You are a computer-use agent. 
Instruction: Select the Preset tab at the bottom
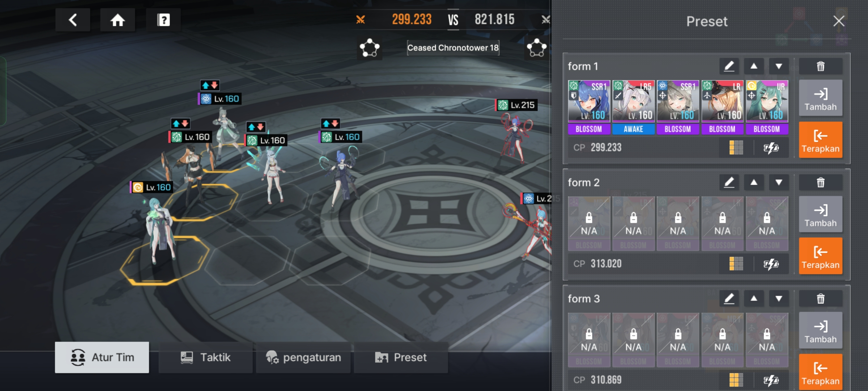tap(401, 358)
